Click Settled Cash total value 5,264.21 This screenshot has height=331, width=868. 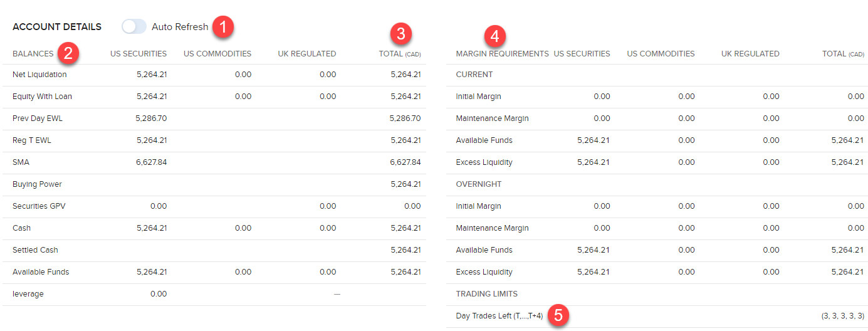click(x=405, y=250)
